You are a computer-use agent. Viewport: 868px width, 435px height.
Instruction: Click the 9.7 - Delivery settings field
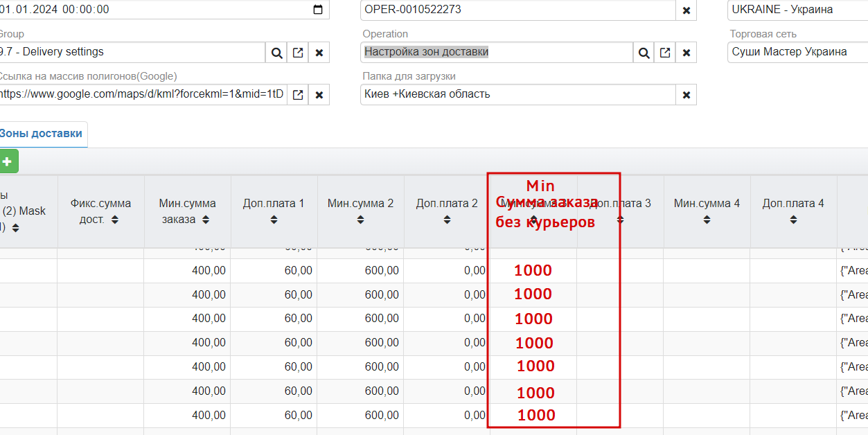click(x=132, y=52)
